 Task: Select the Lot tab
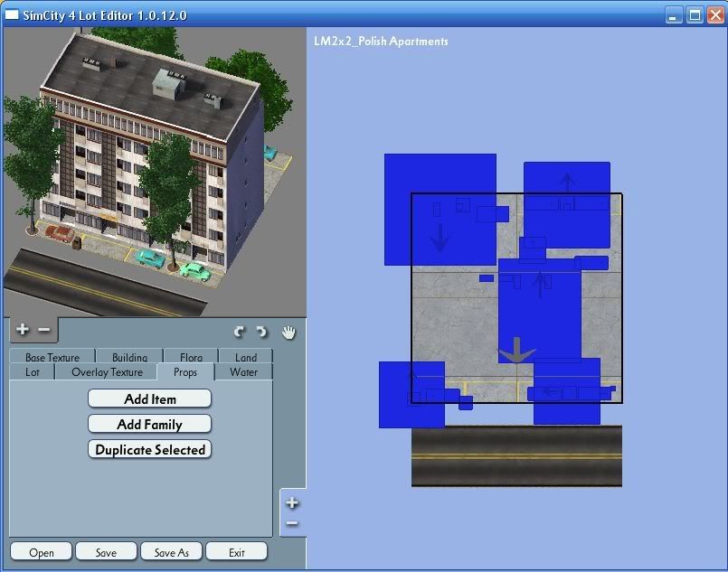point(32,371)
